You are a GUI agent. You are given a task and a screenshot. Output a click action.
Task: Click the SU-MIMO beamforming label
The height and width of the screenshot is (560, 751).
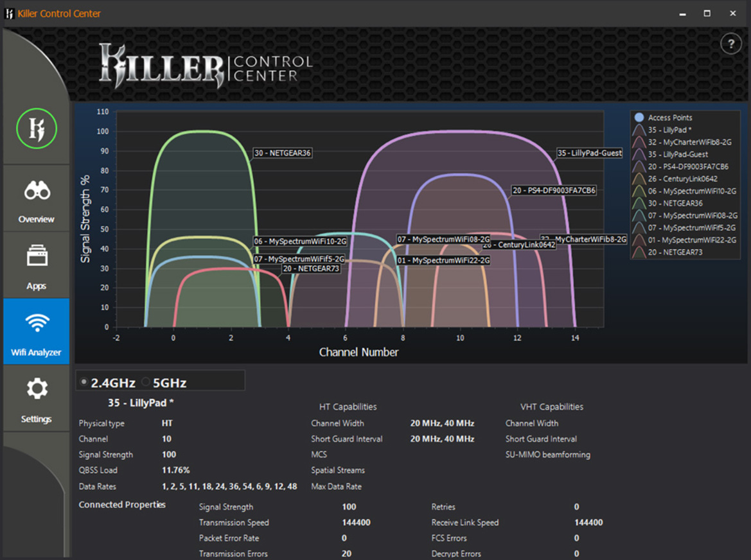pos(548,455)
